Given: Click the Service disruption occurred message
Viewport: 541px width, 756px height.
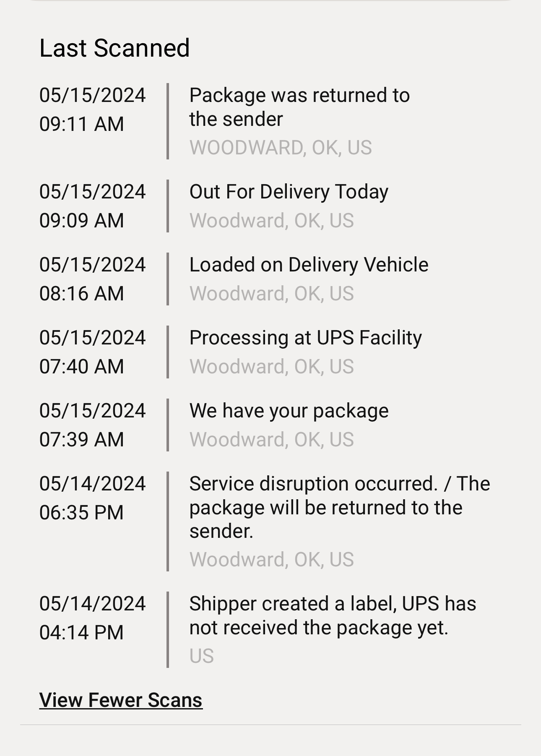Looking at the screenshot, I should click(339, 507).
